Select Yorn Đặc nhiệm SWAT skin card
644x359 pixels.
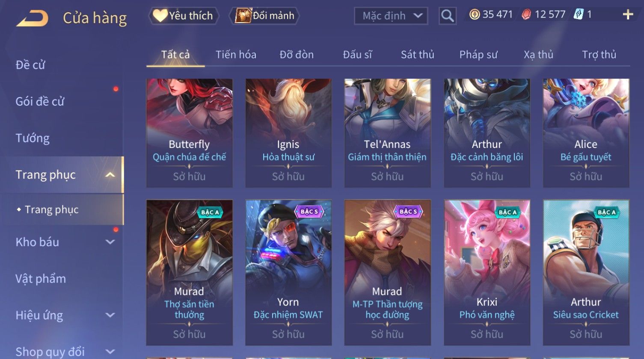coord(288,273)
